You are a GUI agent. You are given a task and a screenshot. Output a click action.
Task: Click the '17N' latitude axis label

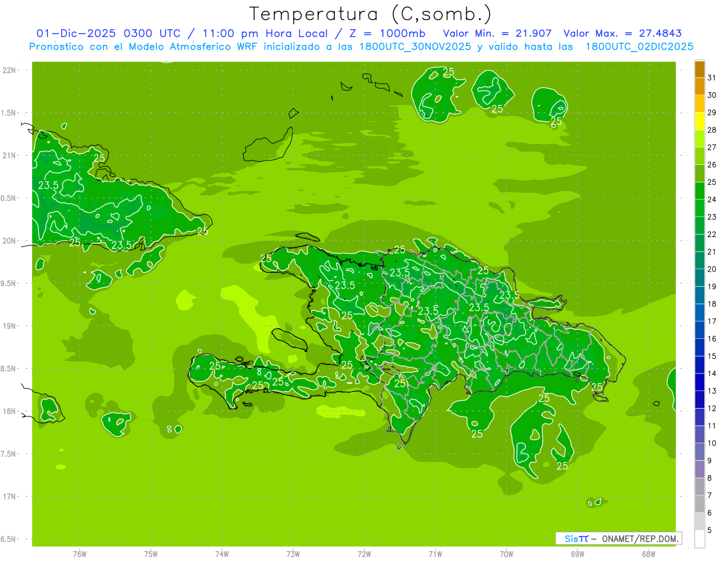(x=9, y=497)
